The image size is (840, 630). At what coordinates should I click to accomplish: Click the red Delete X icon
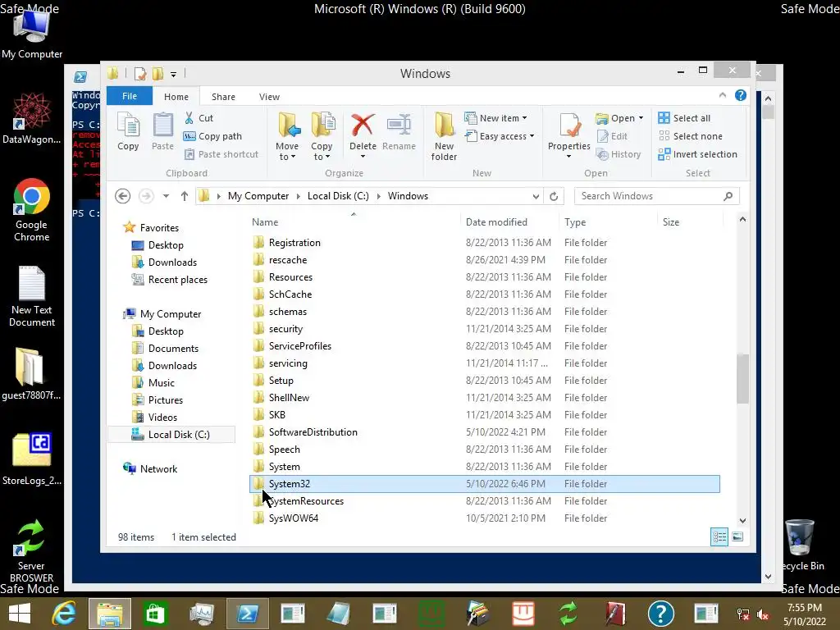363,126
